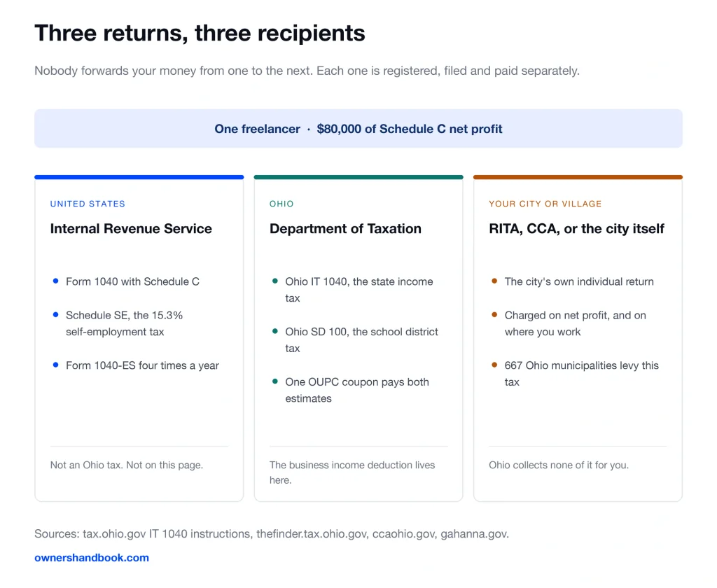Click the Sources line mentioning tax.ohio.gov
This screenshot has height=588, width=717.
click(272, 533)
